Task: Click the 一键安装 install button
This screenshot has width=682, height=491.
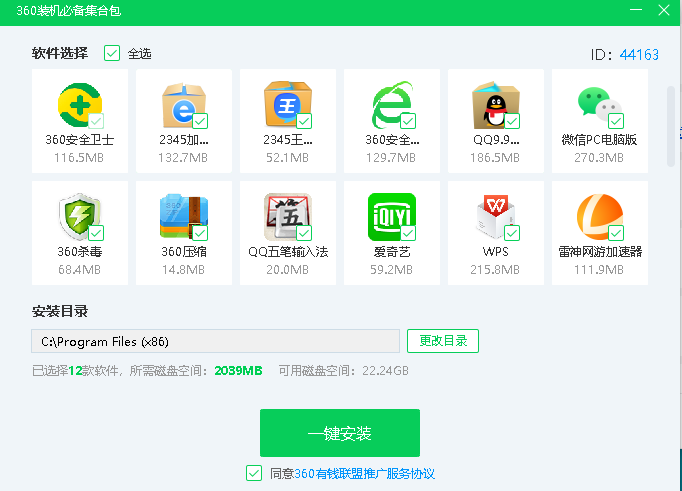Action: tap(340, 433)
